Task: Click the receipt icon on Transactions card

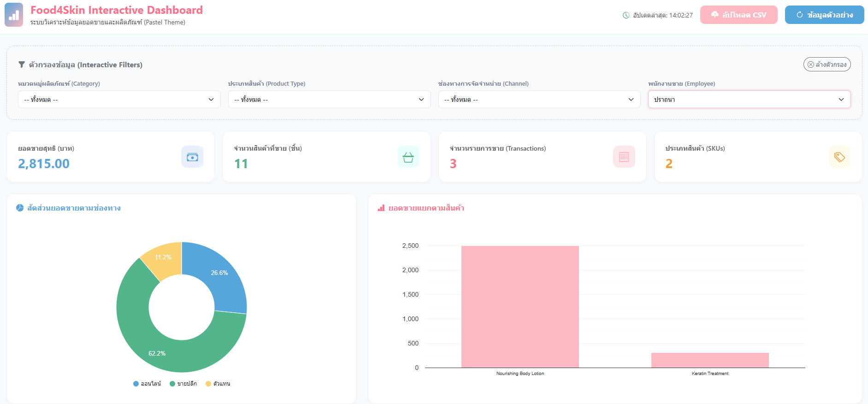Action: coord(624,157)
